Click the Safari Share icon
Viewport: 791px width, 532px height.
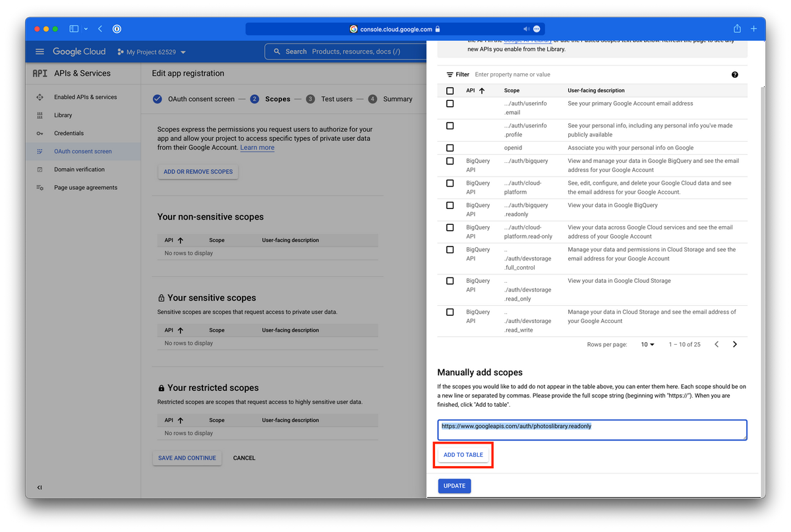(x=737, y=28)
